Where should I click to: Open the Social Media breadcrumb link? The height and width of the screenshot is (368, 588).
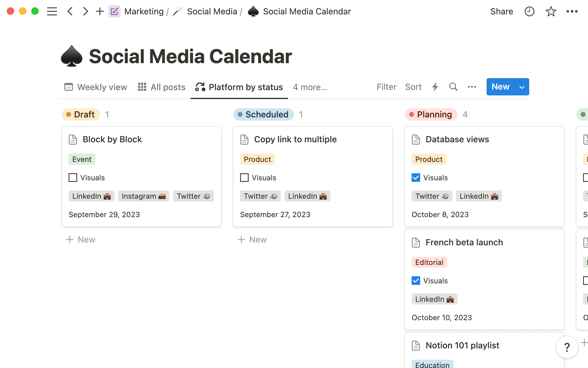tap(212, 11)
